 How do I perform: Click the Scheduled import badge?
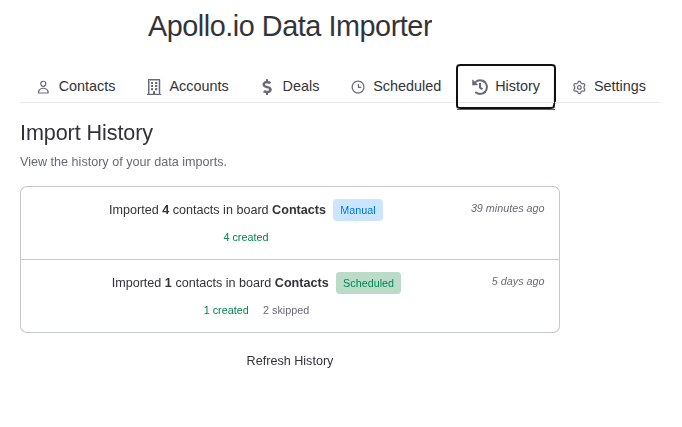(368, 283)
